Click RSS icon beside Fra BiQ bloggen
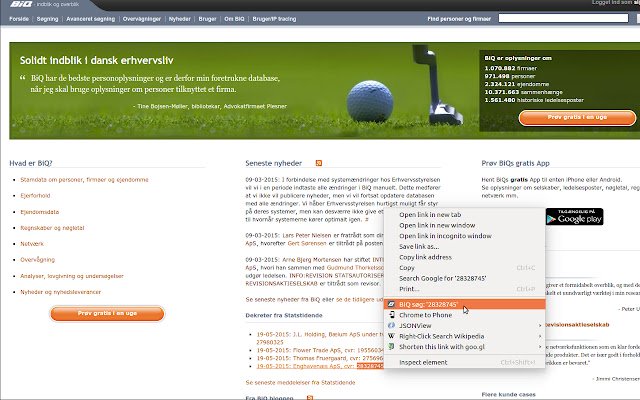This screenshot has width=640, height=400. pos(310,398)
